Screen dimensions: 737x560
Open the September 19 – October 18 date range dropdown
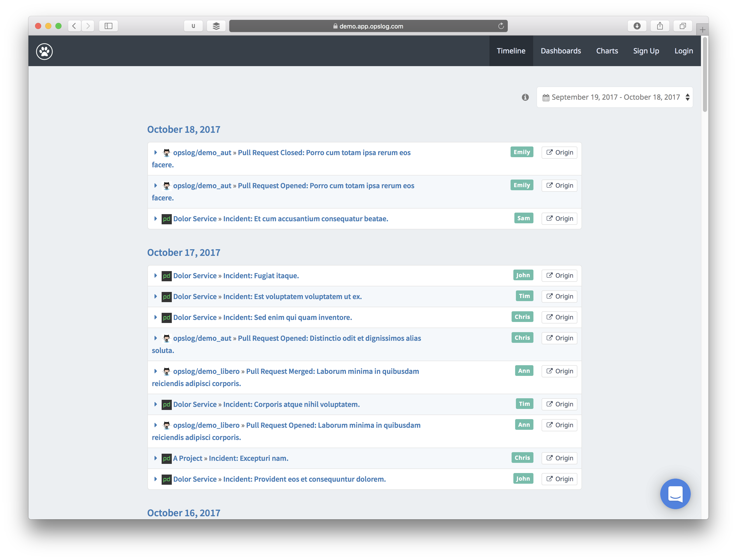[615, 97]
